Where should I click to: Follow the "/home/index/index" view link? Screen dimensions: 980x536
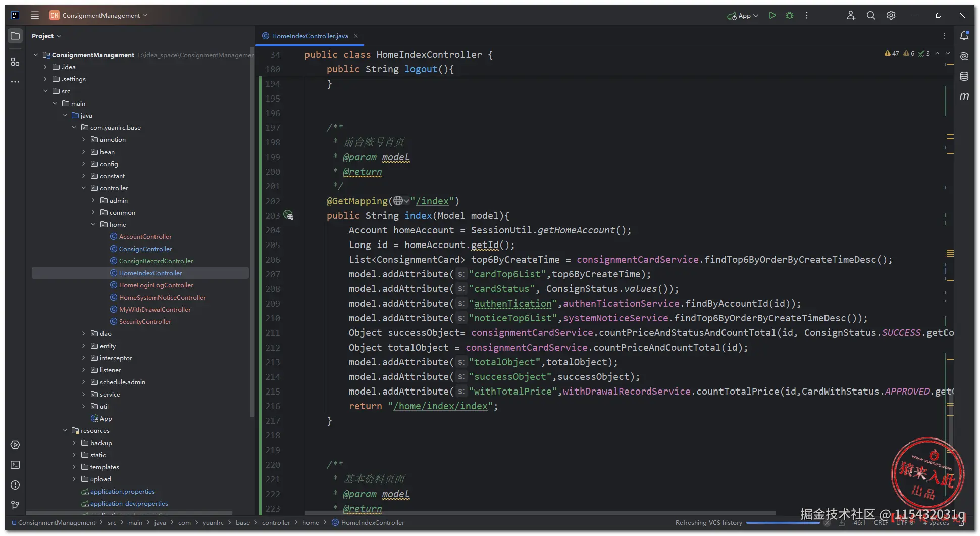click(x=440, y=406)
